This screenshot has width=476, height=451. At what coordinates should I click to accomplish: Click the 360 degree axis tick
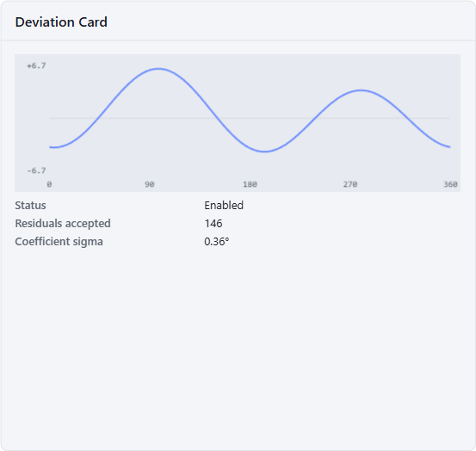pos(450,184)
